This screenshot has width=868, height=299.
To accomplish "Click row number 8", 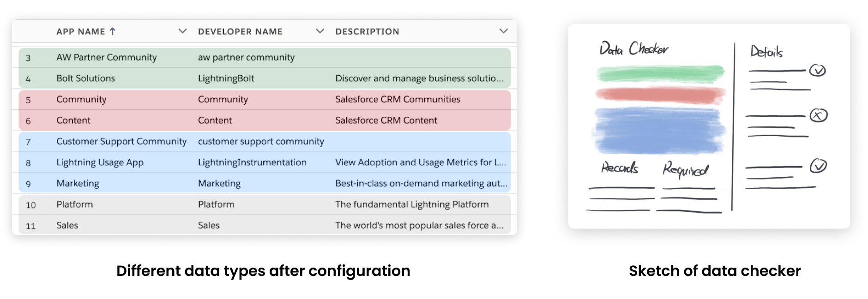I will click(x=28, y=163).
